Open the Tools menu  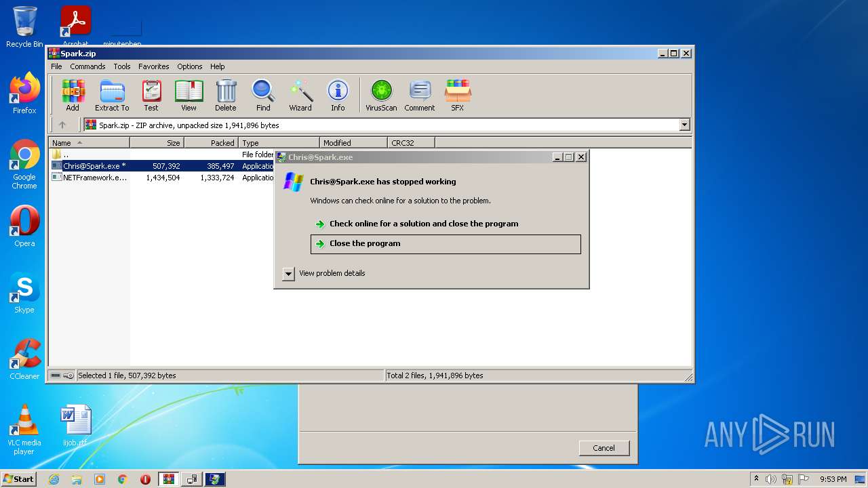click(x=122, y=66)
